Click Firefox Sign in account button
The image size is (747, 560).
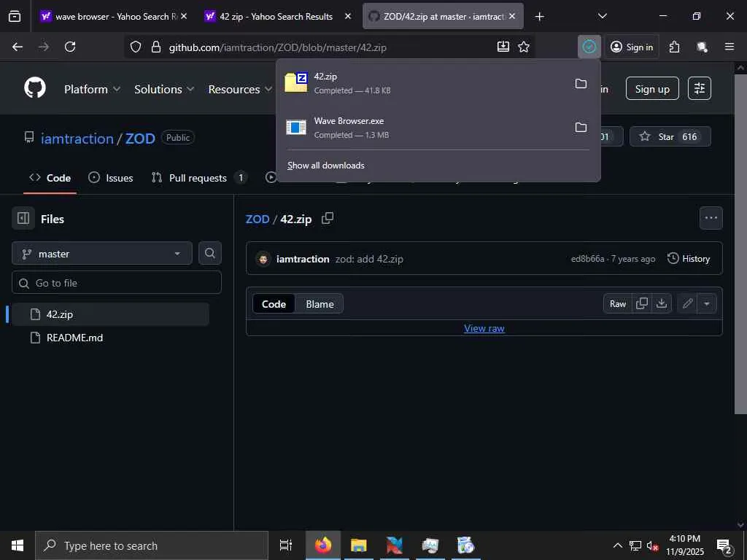tap(632, 47)
